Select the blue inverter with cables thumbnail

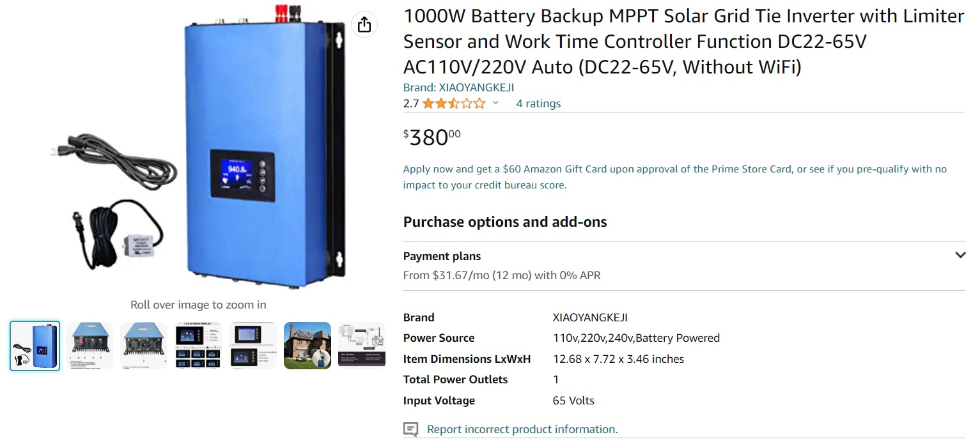[35, 346]
